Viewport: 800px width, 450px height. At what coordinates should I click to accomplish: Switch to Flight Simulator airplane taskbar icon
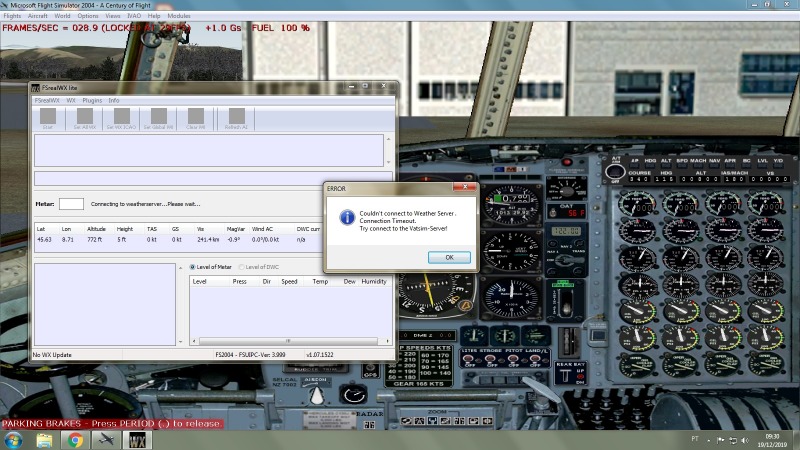pos(107,440)
